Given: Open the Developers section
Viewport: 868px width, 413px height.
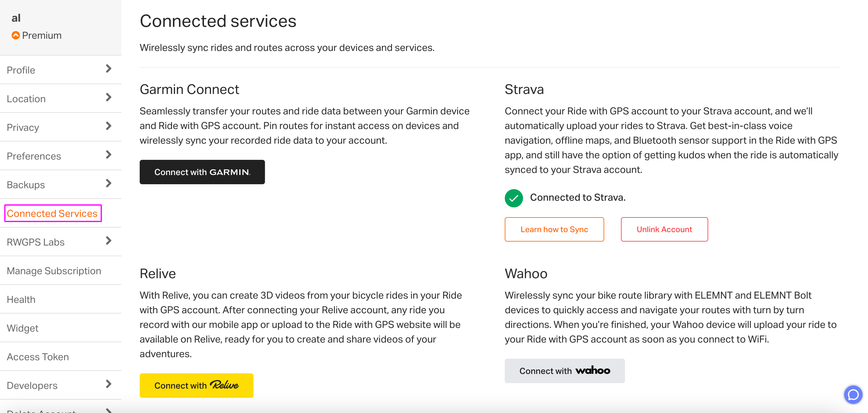Looking at the screenshot, I should click(61, 385).
